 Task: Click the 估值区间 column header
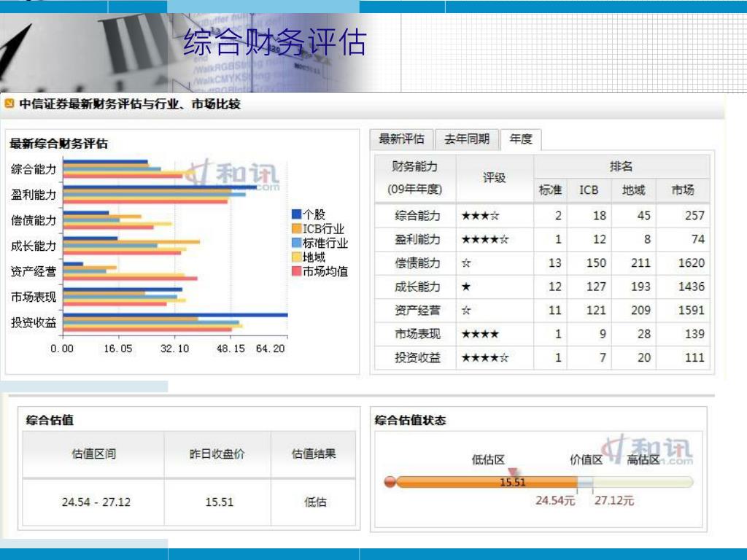pyautogui.click(x=94, y=454)
